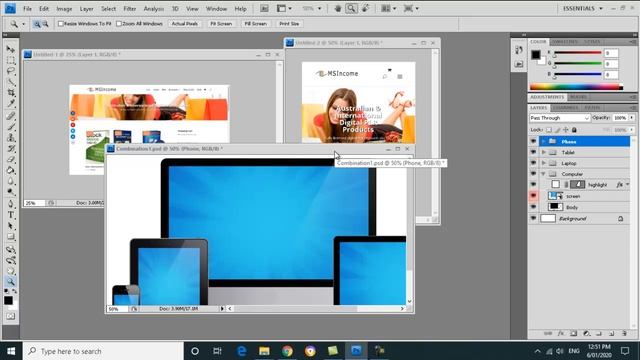Viewport: 640px width, 360px height.
Task: Toggle visibility of the Body layer
Action: [533, 207]
